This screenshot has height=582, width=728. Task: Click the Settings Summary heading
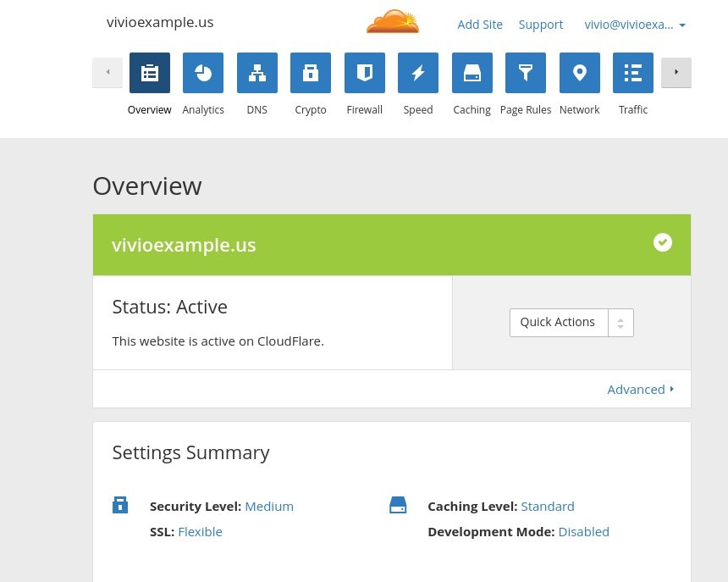190,453
